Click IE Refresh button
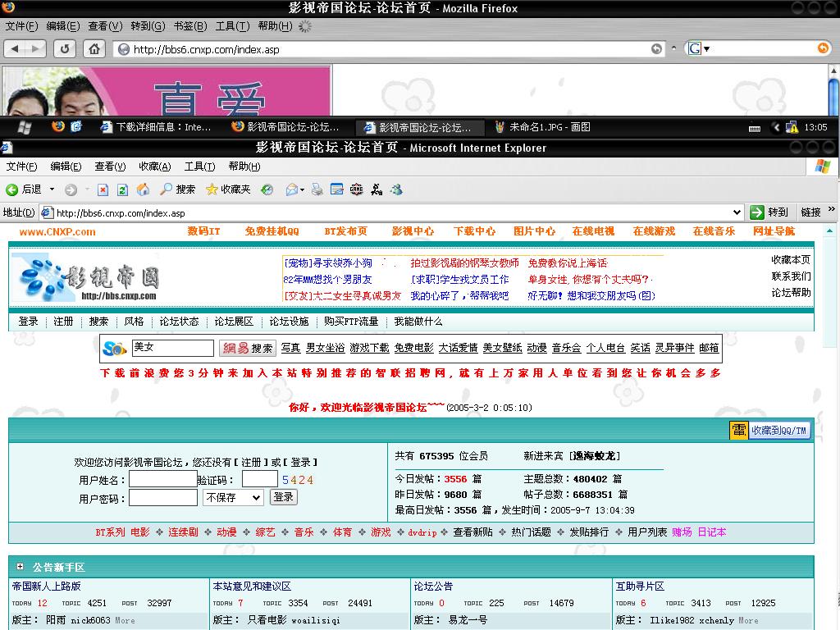Viewport: 840px width, 630px height. coord(123,189)
